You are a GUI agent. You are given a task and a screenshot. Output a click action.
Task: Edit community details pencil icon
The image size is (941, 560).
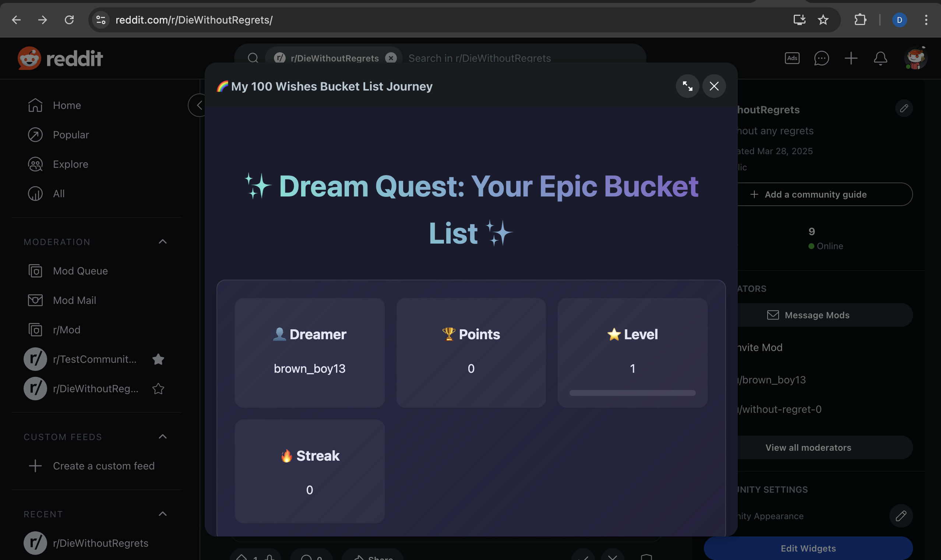pos(903,108)
